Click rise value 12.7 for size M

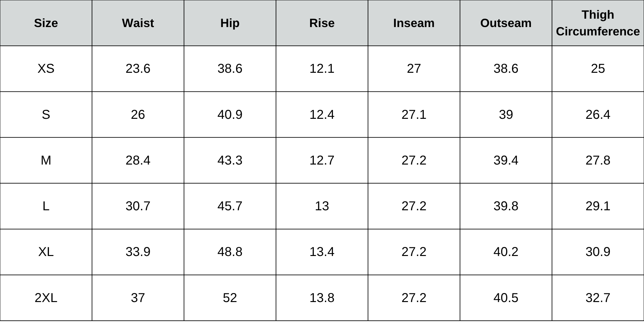[x=322, y=160]
